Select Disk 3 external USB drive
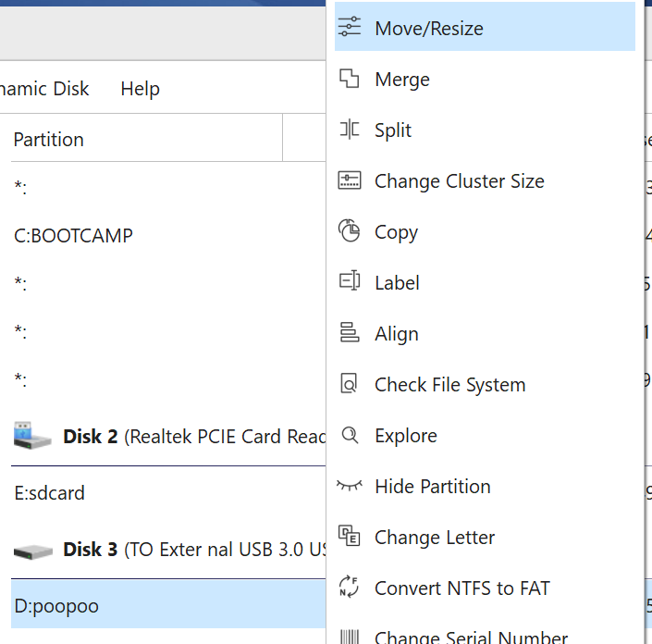Image resolution: width=652 pixels, height=644 pixels. [166, 551]
